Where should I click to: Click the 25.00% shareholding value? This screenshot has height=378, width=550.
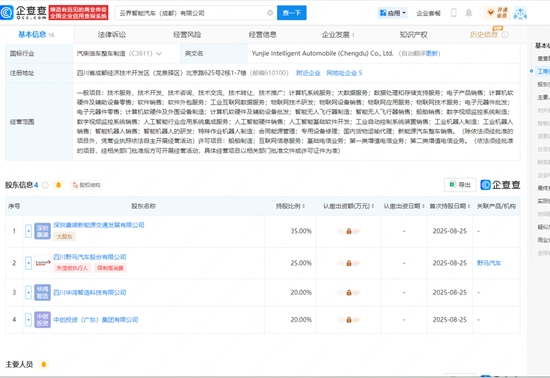click(301, 263)
